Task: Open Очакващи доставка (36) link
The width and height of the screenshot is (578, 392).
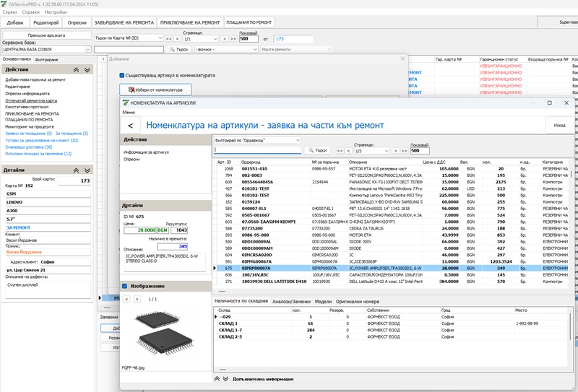Action: 29,147
